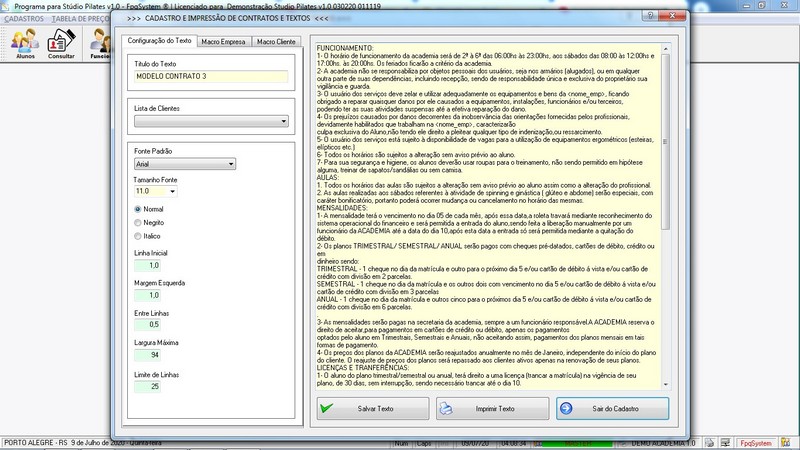The image size is (800, 450).
Task: Click the Imprimir Texto button
Action: coord(492,409)
